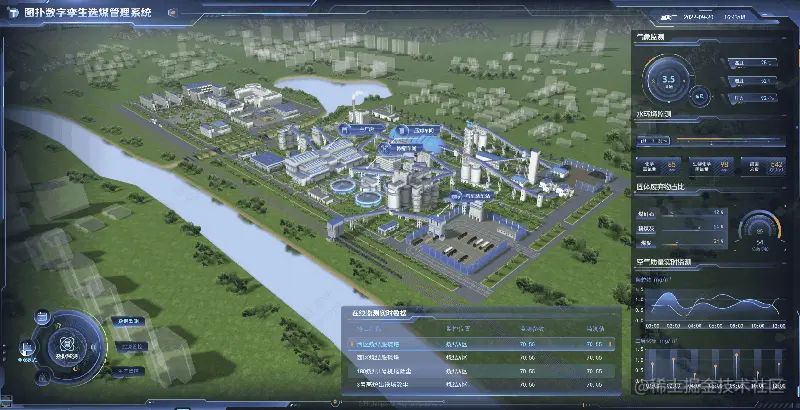Click the calendar-like icon atop the radial menu

(x=42, y=316)
